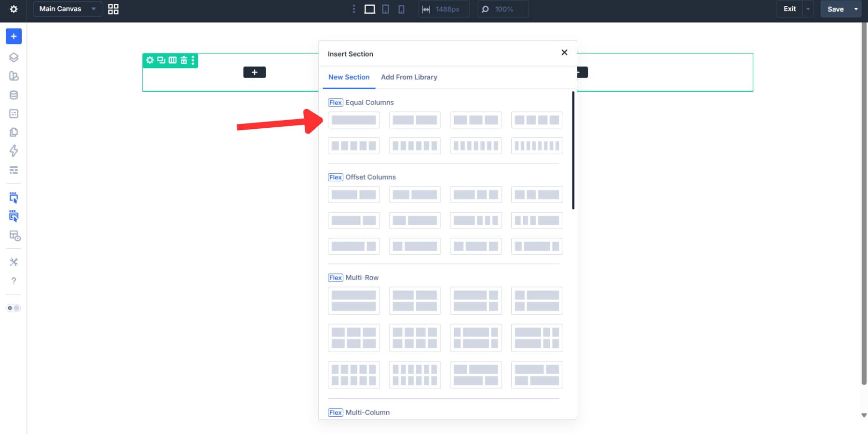The height and width of the screenshot is (434, 868).
Task: Open the Help panel in the sidebar
Action: coord(14,281)
